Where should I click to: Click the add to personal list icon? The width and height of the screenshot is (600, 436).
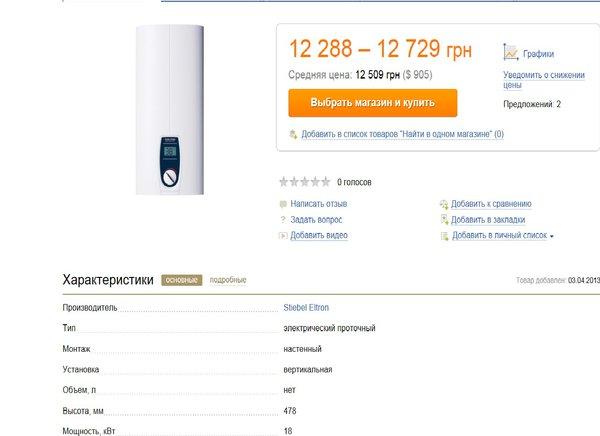pyautogui.click(x=444, y=236)
